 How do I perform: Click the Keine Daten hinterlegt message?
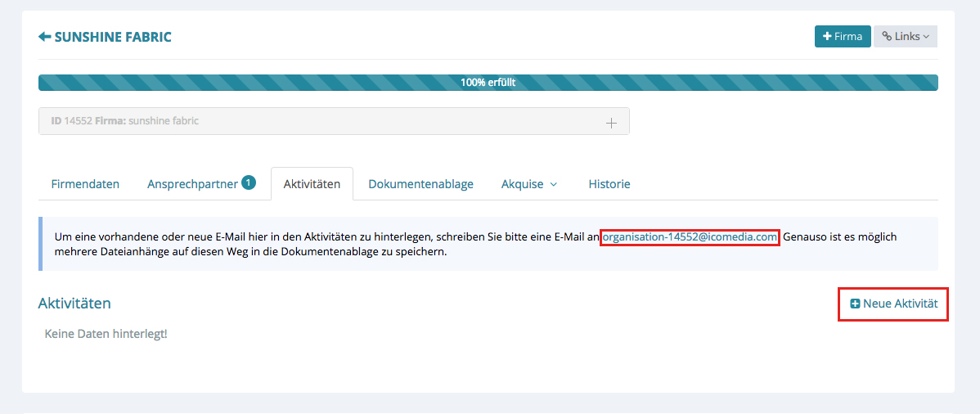106,334
